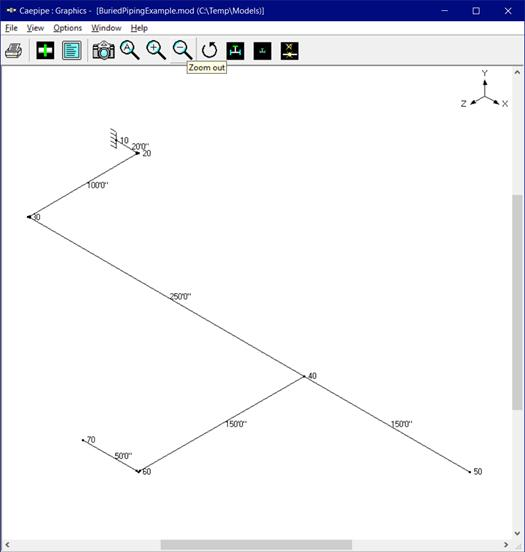Click the camera capture viewpoint icon
The width and height of the screenshot is (525, 552).
point(104,50)
